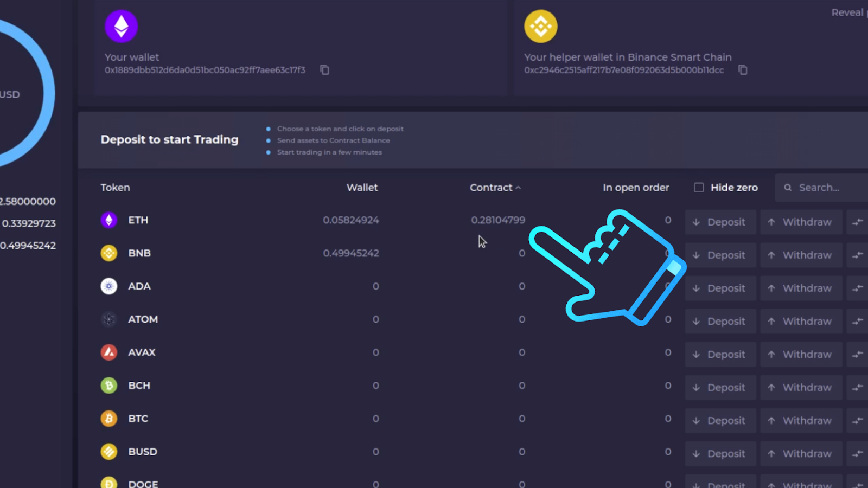
Task: Click the magnifier icon in the search box
Action: pos(788,188)
